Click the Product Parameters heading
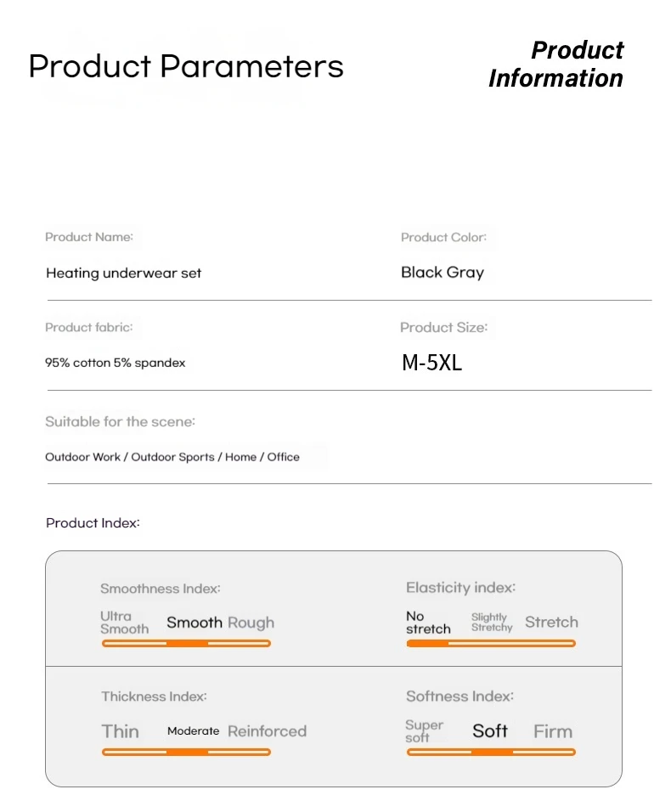 (186, 66)
